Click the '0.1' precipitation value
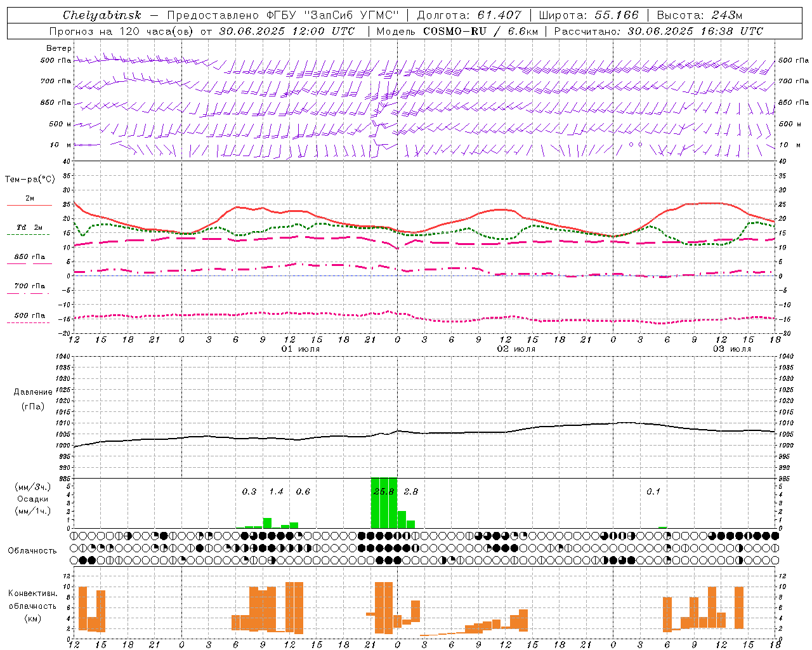 tap(653, 492)
